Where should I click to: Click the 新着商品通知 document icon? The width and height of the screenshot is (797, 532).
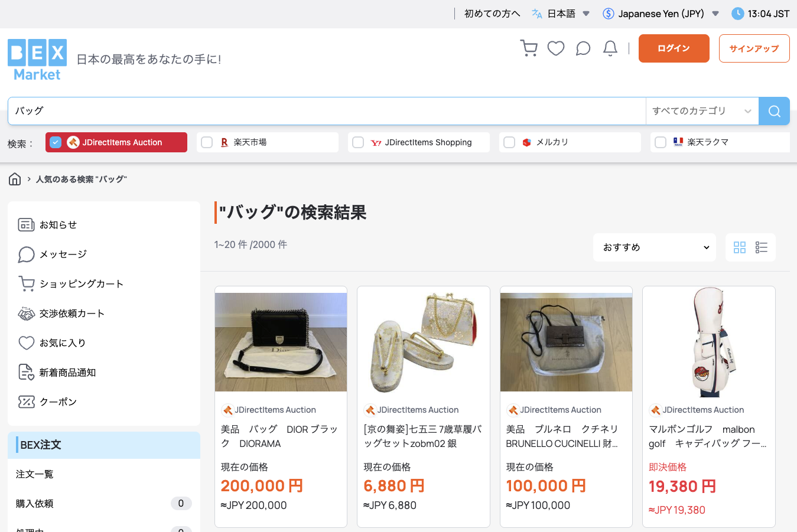point(26,373)
